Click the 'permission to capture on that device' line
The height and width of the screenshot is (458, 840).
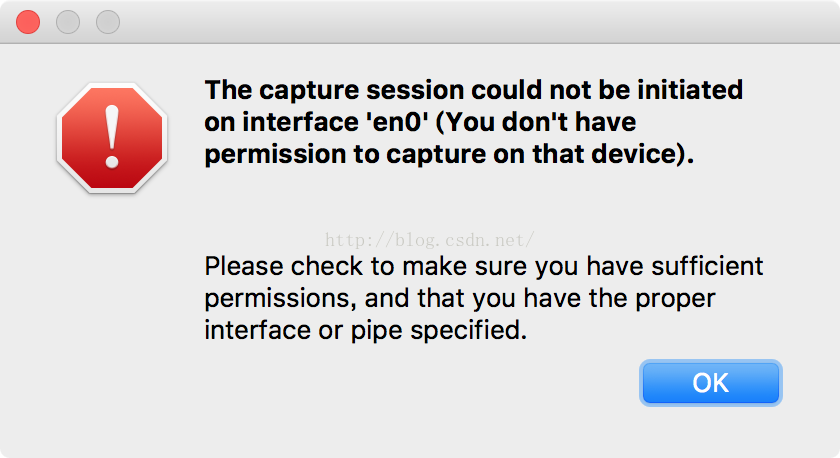[449, 154]
